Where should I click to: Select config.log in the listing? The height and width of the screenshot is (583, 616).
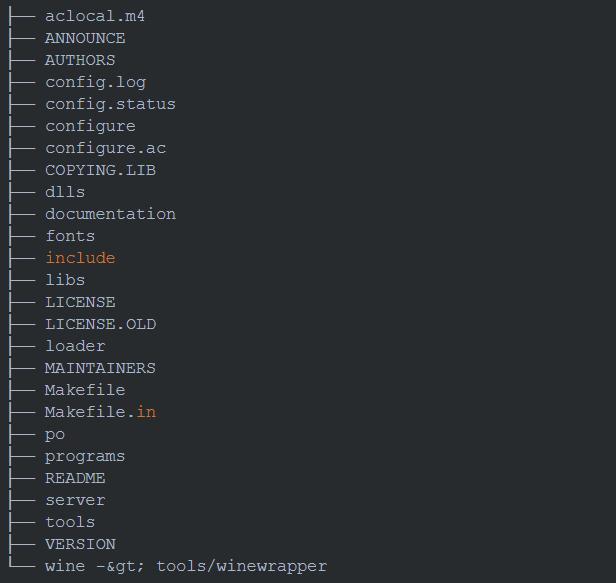pyautogui.click(x=95, y=82)
